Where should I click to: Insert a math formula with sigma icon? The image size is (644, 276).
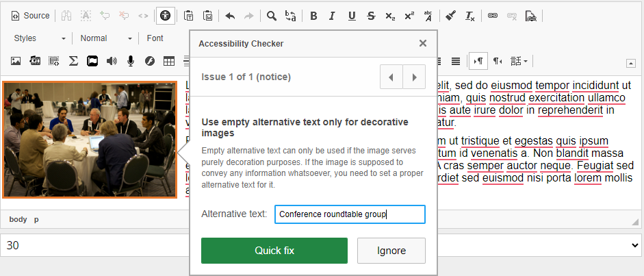coord(73,61)
